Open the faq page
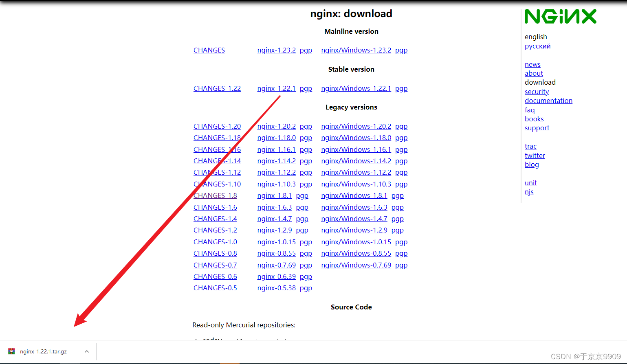The image size is (627, 364). [x=529, y=110]
